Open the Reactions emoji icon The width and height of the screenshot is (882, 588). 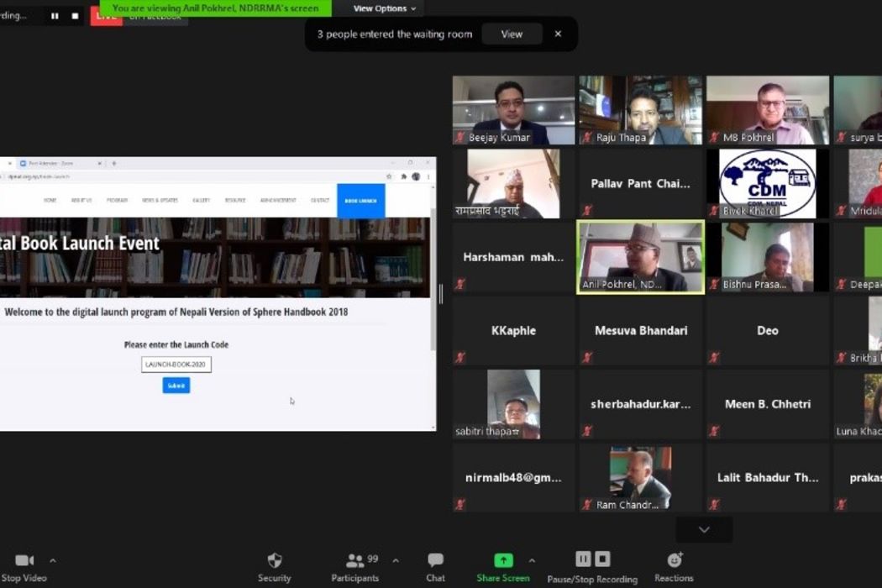pos(675,560)
